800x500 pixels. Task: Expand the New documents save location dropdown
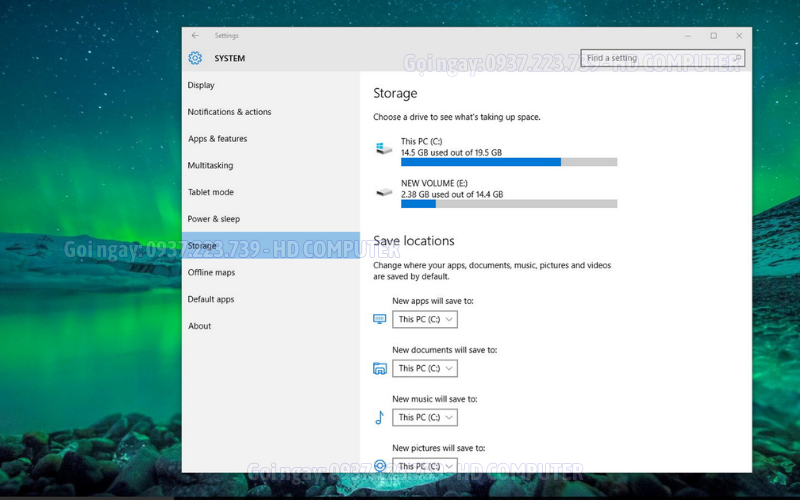tap(425, 368)
